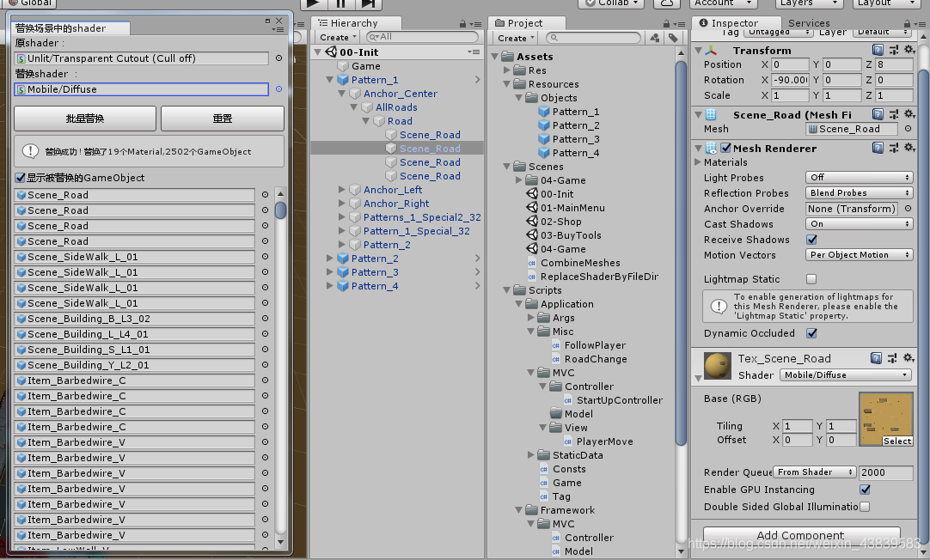Select the Project tab
Viewport: 930px width, 560px height.
pos(525,23)
